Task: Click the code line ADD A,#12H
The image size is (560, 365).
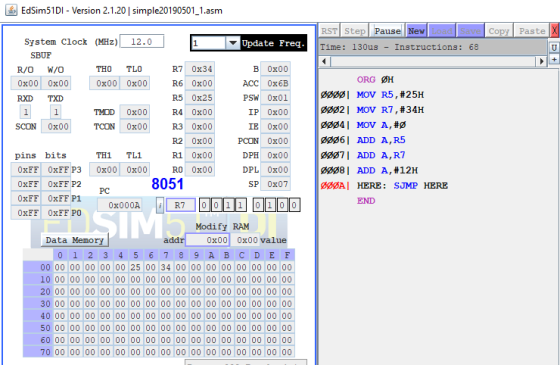Action: coord(387,171)
